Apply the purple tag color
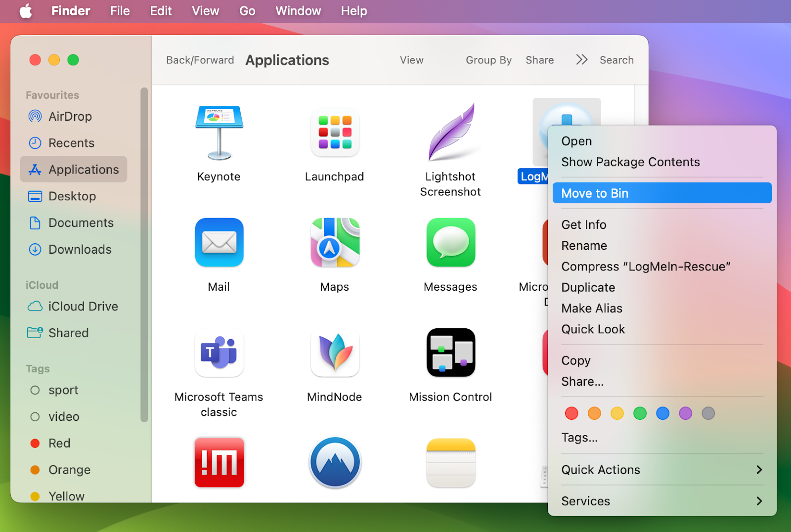Screen dimensions: 791x532 [685, 413]
